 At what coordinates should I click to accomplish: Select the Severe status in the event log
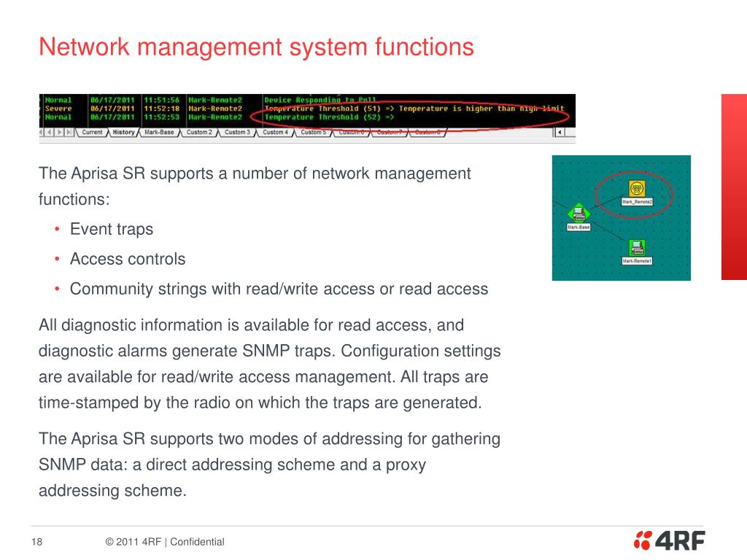pos(58,109)
